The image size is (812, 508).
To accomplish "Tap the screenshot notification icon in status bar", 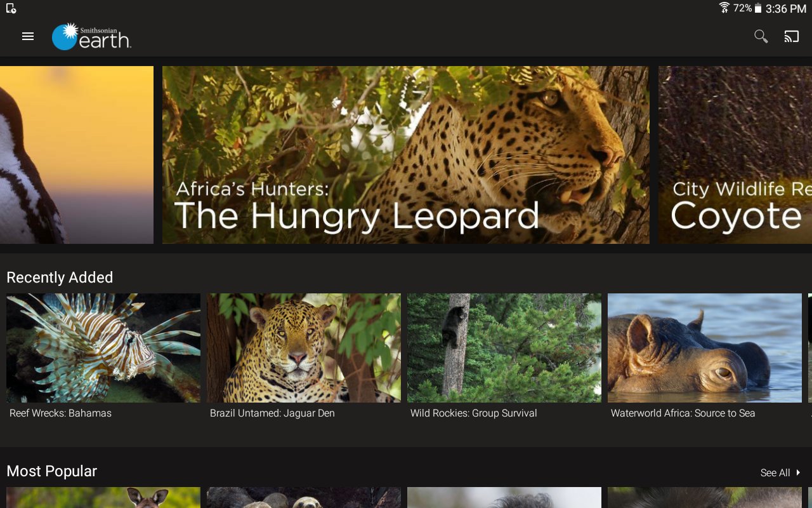I will (11, 8).
